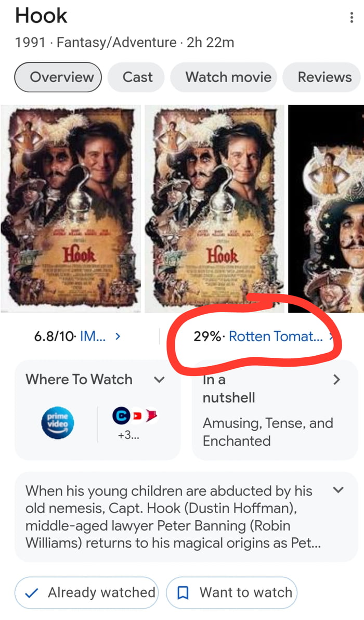This screenshot has height=620, width=364.
Task: Open the 6.8/10 IMDb rating link
Action: coord(70,337)
